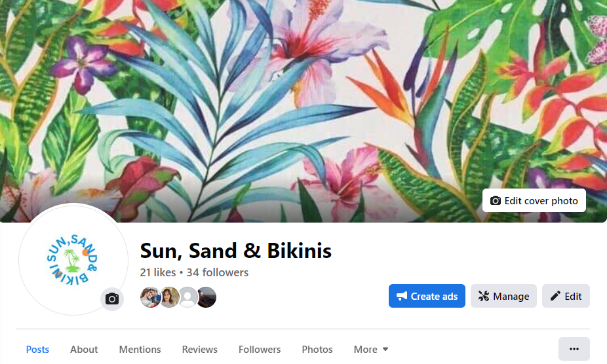This screenshot has width=607, height=364.
Task: Click the second follower avatar of a woman
Action: (x=169, y=297)
